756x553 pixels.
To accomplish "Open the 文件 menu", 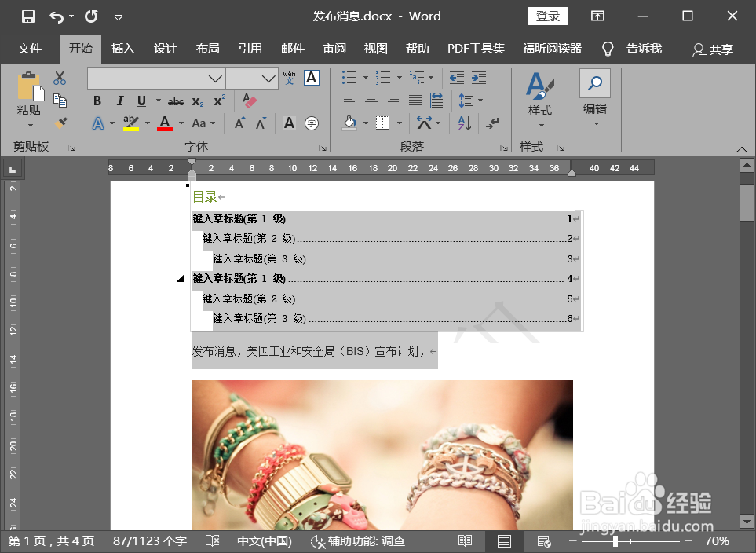I will click(x=30, y=49).
